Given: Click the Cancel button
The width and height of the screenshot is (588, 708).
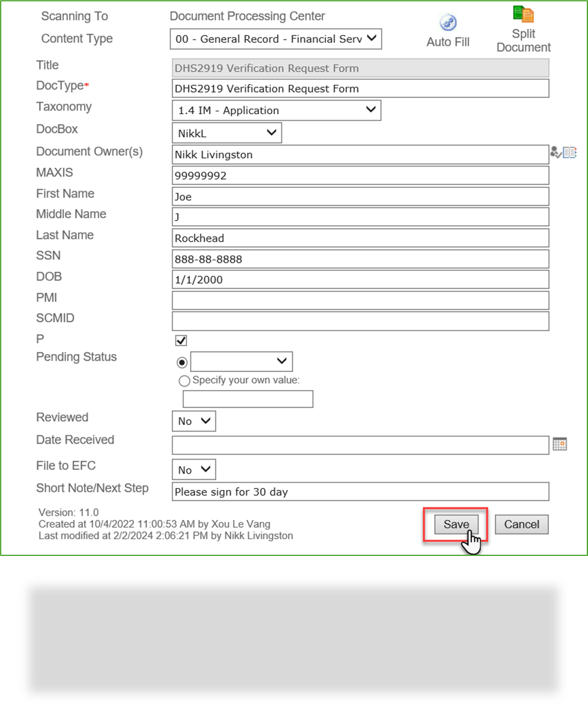Looking at the screenshot, I should (x=520, y=524).
